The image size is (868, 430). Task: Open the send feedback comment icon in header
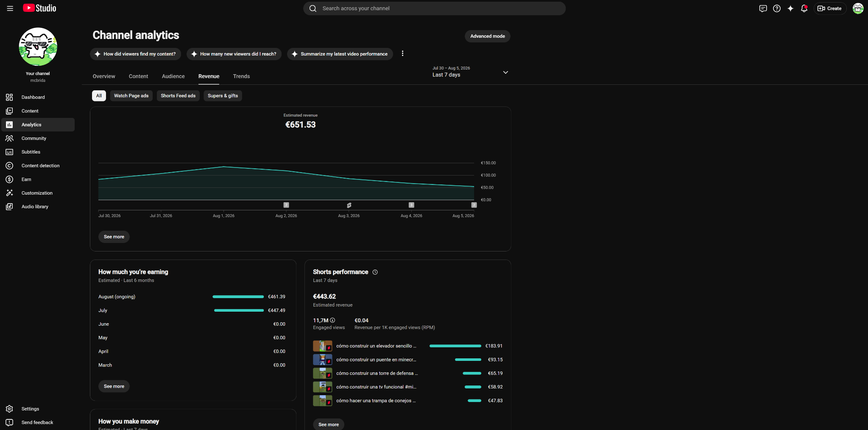click(x=763, y=8)
